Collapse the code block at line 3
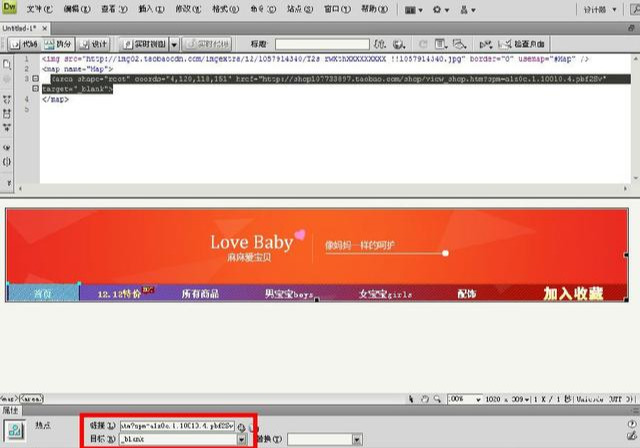 pyautogui.click(x=36, y=78)
